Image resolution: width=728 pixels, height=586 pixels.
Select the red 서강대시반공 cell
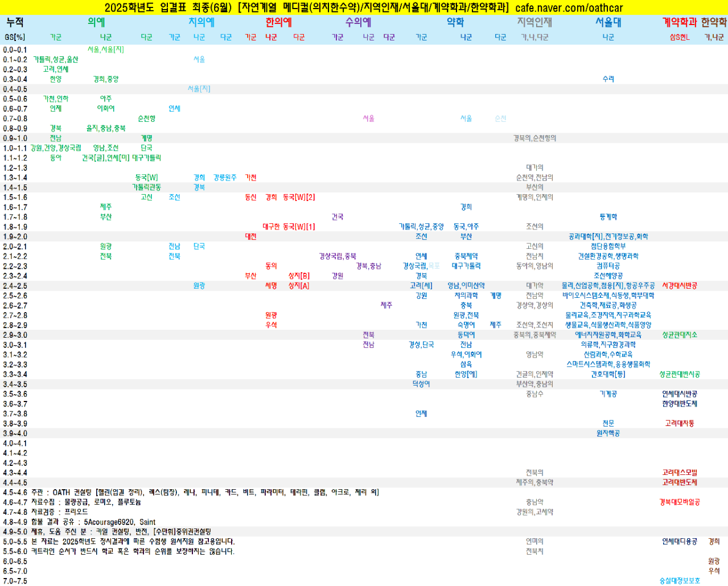coord(679,286)
